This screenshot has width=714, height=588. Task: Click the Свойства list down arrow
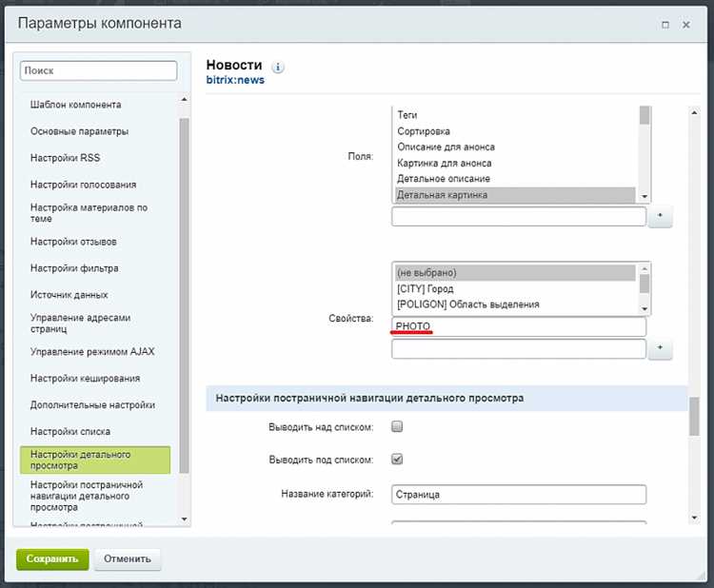(x=645, y=308)
